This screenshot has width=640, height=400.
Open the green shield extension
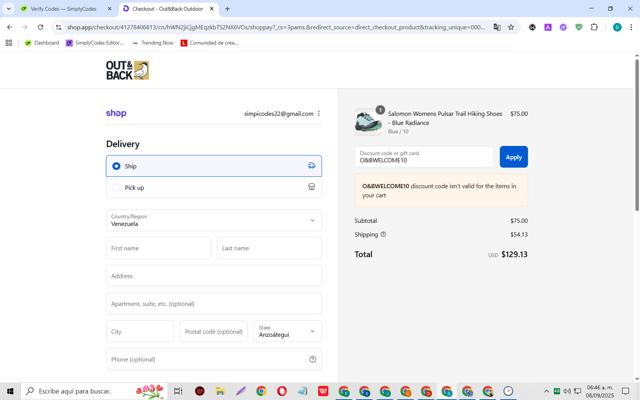(579, 27)
